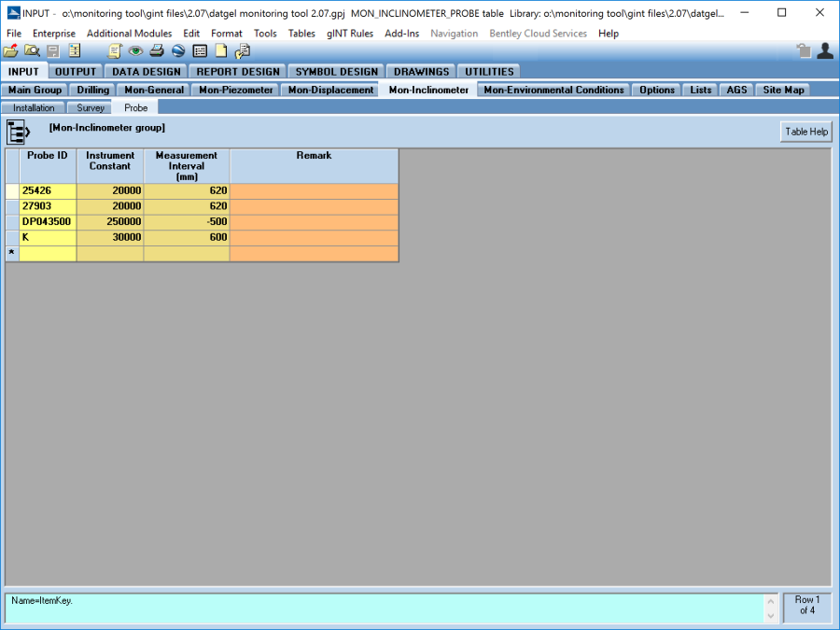The height and width of the screenshot is (630, 840).
Task: Open the gINT Rules menu
Action: [x=349, y=34]
